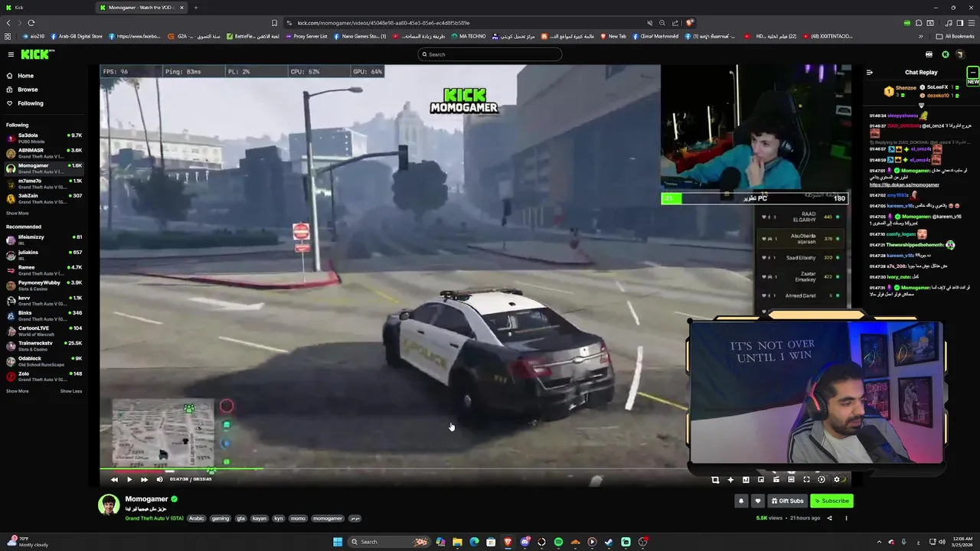The height and width of the screenshot is (551, 980).
Task: Click the address bar URL
Action: point(384,23)
